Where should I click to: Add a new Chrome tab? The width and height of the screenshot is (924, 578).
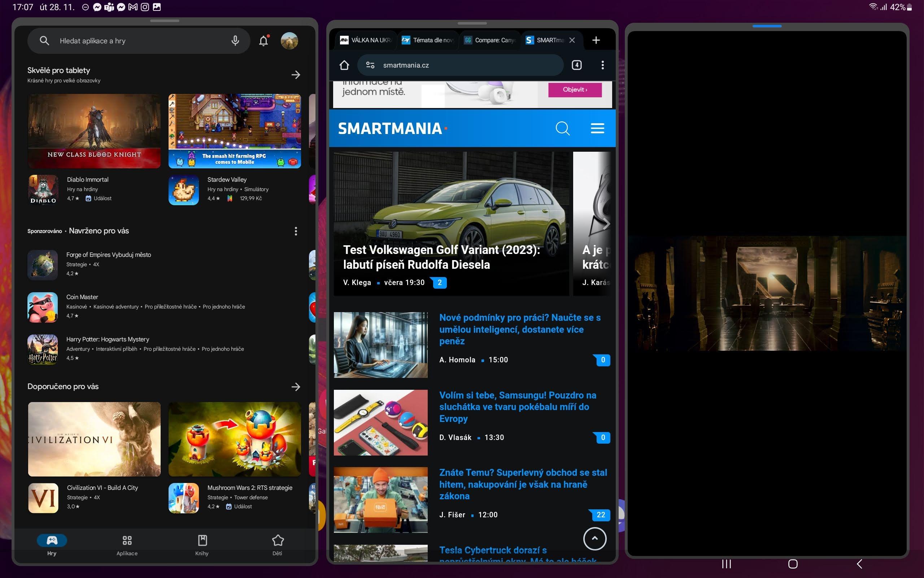[596, 40]
